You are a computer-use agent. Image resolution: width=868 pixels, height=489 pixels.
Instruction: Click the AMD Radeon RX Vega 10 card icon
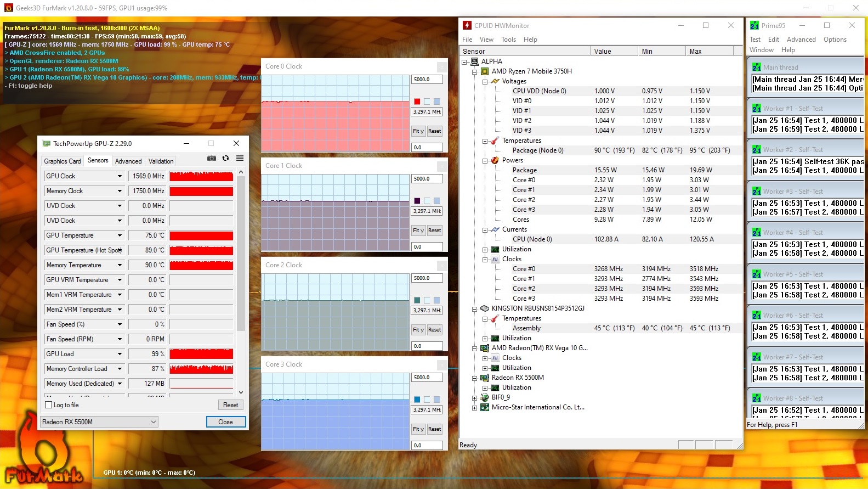pos(485,348)
